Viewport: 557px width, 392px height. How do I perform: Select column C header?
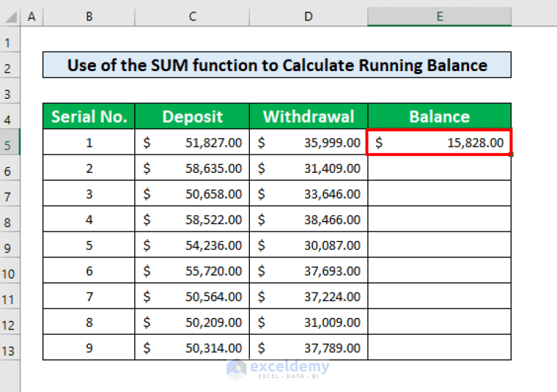coord(192,16)
